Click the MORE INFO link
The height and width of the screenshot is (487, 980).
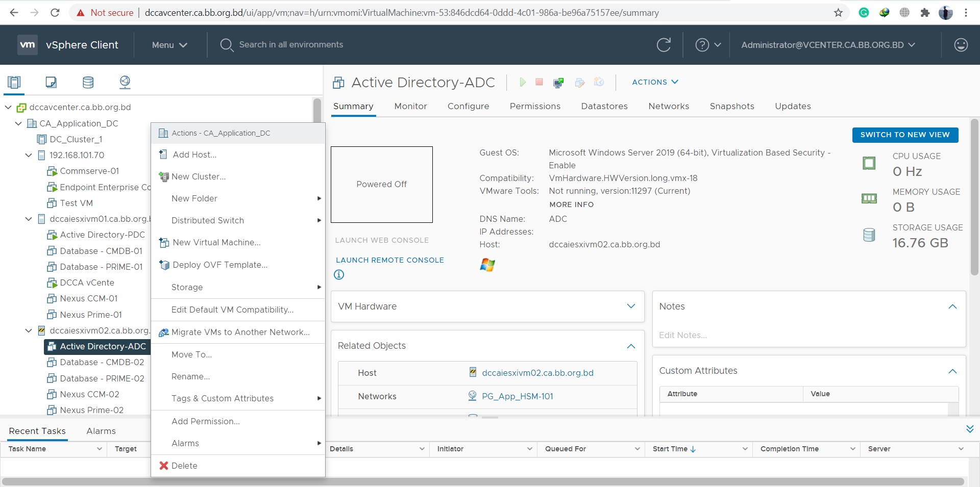571,204
